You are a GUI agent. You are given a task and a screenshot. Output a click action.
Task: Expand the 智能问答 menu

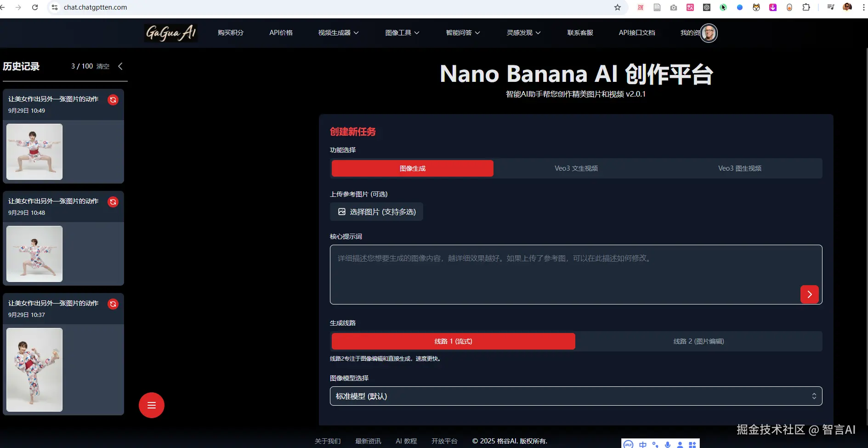point(463,33)
